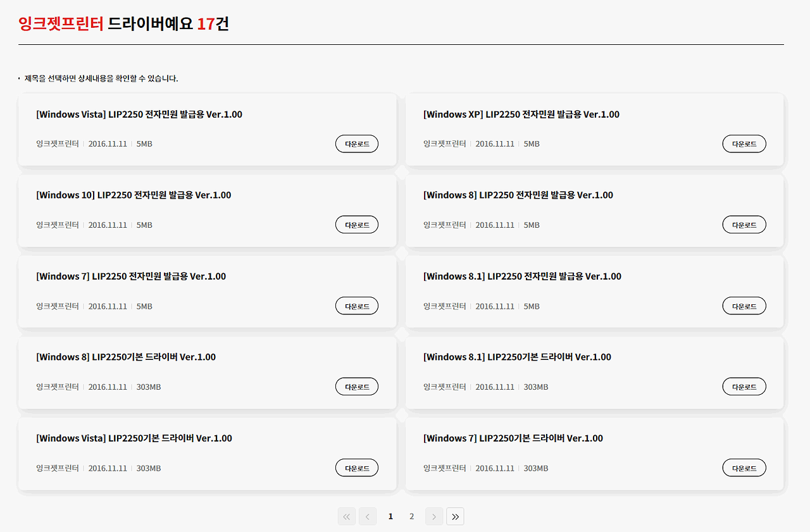Download the Windows 8.1 LIP2250기본 드라이버
Viewport: 810px width, 532px height.
coord(744,386)
